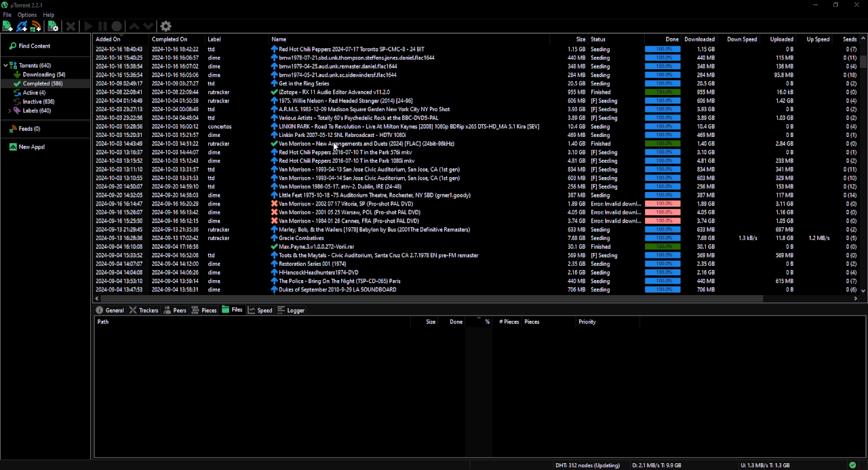Click DHT: 312 nodes status text
Viewport: 868px width, 470px height.
tap(588, 465)
